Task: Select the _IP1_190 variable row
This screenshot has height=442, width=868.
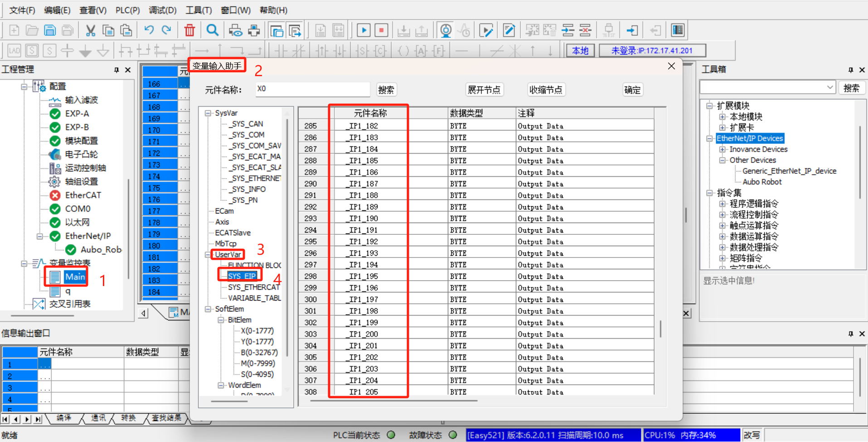Action: point(476,219)
